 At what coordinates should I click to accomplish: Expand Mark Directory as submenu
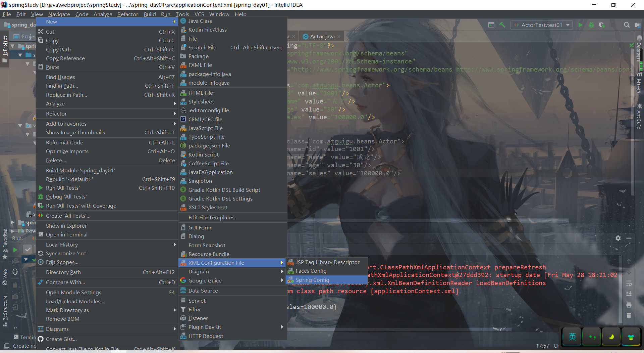coord(107,310)
